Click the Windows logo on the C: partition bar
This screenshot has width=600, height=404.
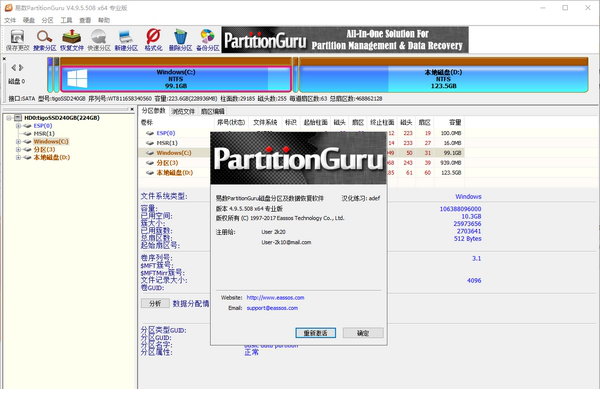click(x=77, y=79)
